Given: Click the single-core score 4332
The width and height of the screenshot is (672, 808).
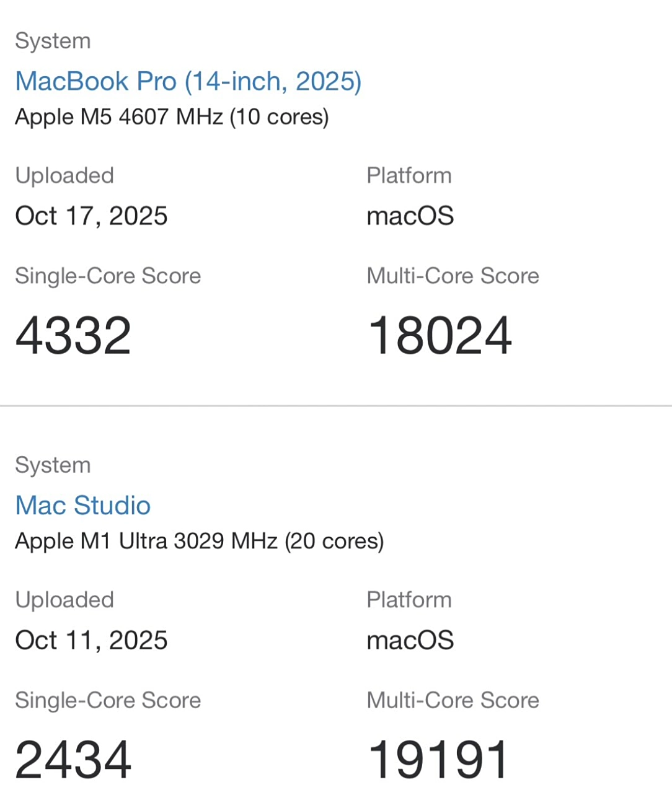Looking at the screenshot, I should click(x=73, y=335).
